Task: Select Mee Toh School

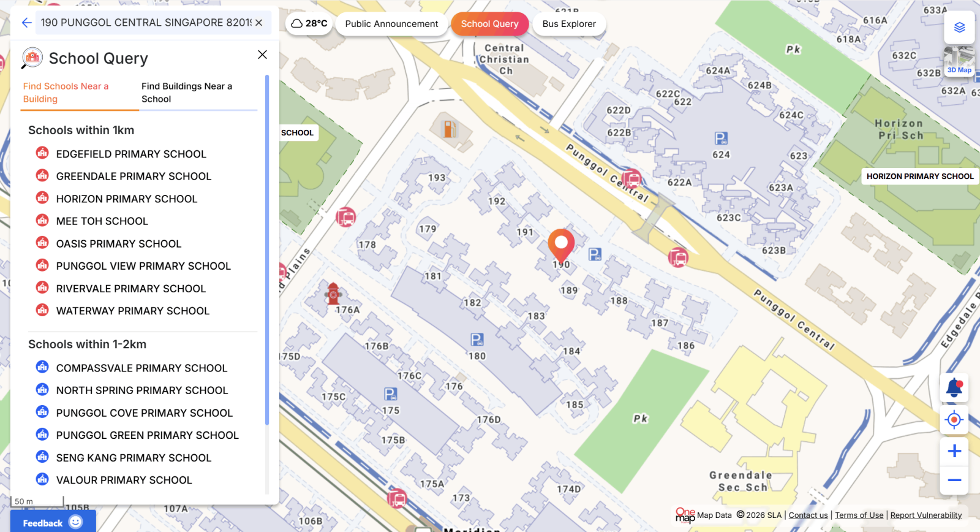Action: coord(102,221)
